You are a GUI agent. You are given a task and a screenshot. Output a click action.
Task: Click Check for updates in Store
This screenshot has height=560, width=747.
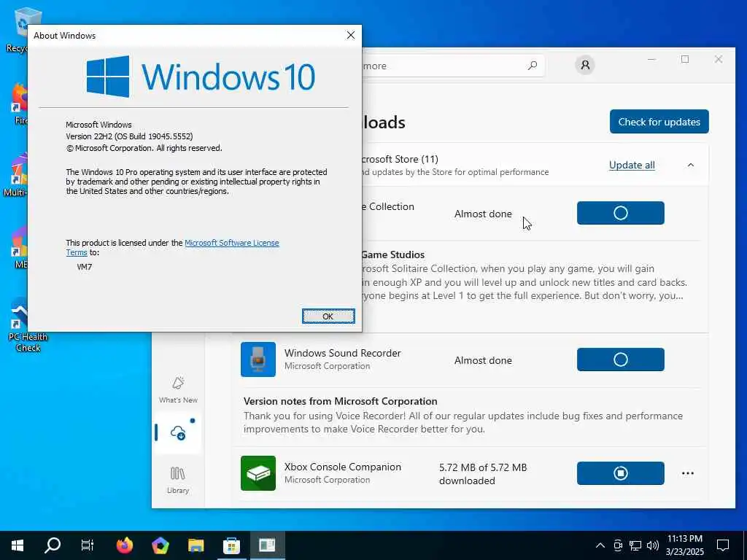(659, 122)
